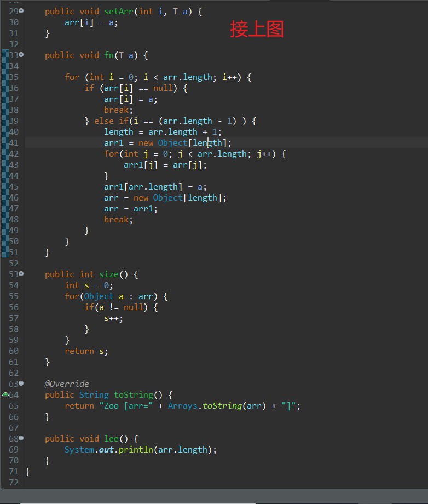Click 's++' on line 57
Screen dimensions: 428x504
coord(112,318)
